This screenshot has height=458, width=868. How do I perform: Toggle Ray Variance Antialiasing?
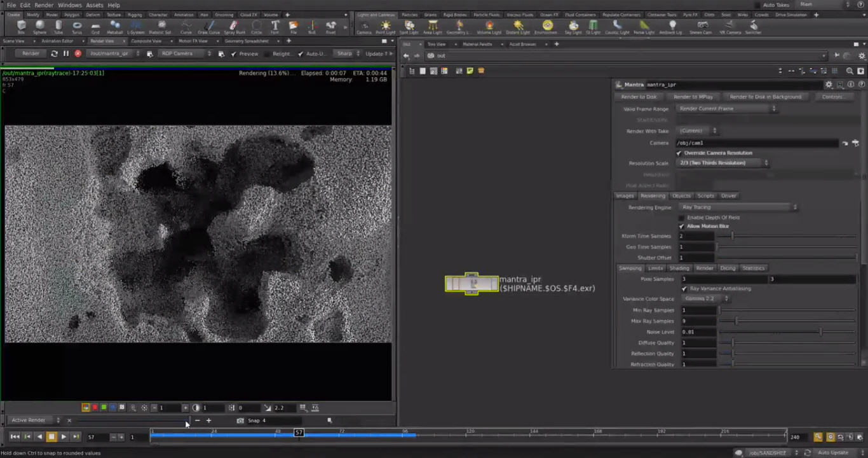click(x=684, y=288)
